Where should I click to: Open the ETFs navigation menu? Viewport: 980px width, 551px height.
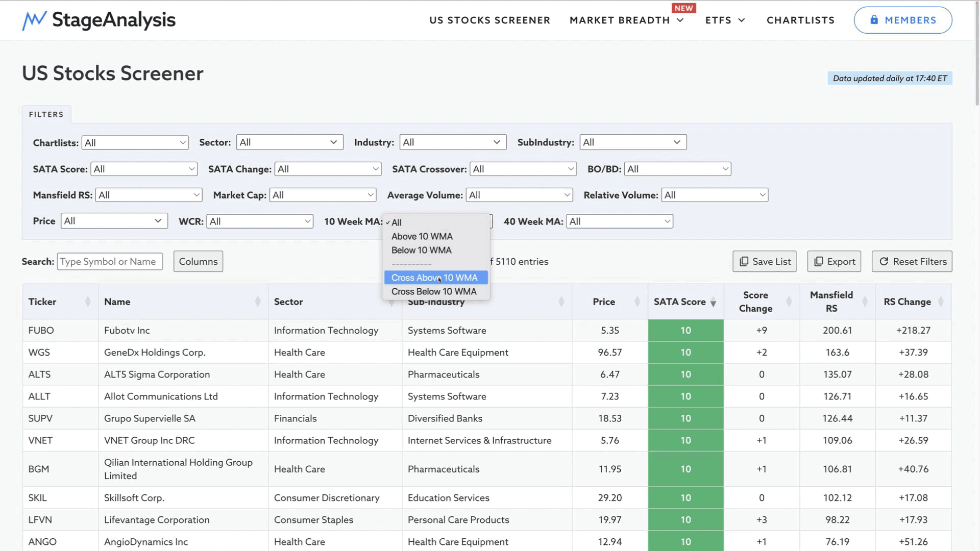[725, 20]
